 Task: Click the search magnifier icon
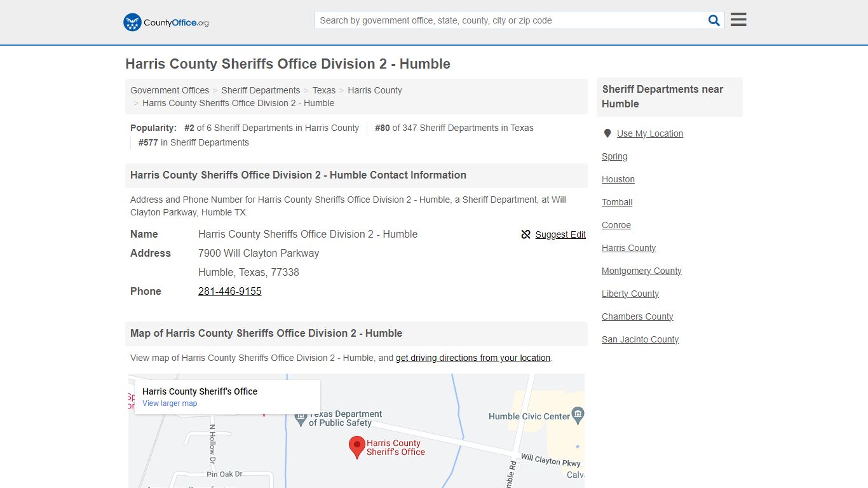point(714,20)
